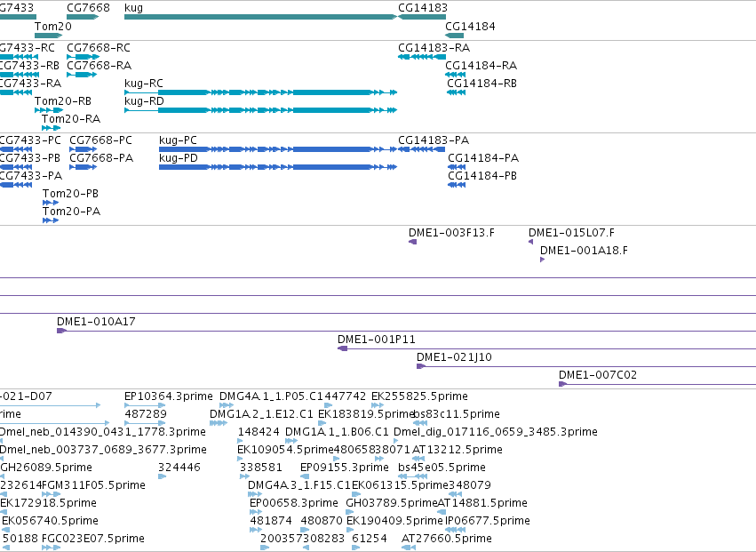Select the Tom20 gene feature
The height and width of the screenshot is (552, 756).
(x=48, y=36)
